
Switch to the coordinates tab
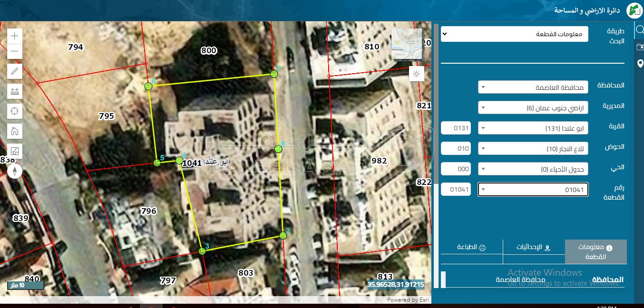point(534,248)
